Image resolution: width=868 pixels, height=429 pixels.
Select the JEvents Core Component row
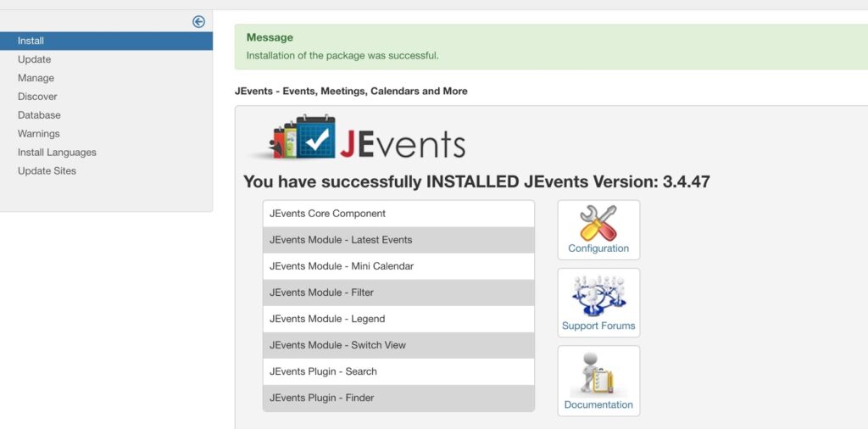398,214
